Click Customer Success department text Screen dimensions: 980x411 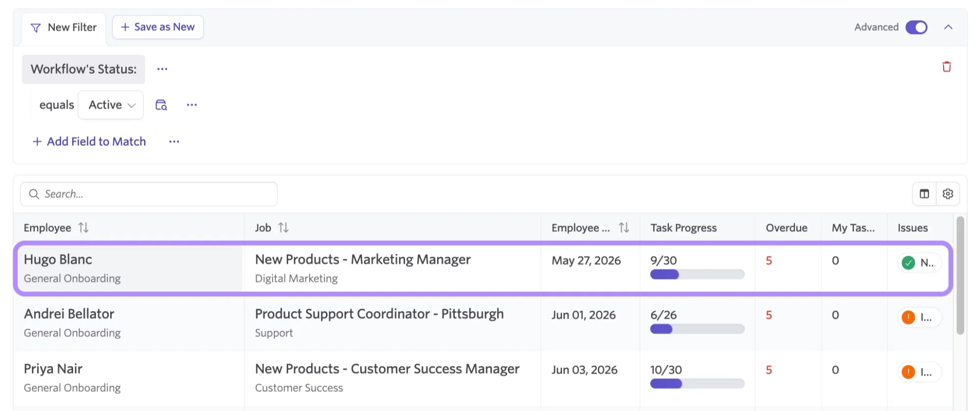(x=299, y=388)
